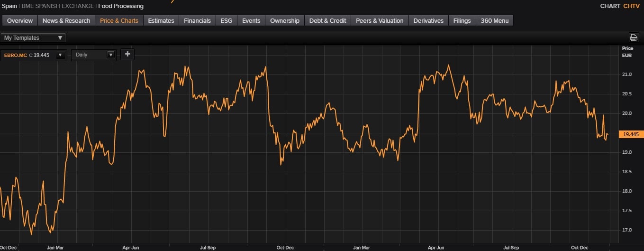
Task: Click the print icon
Action: pos(634,37)
